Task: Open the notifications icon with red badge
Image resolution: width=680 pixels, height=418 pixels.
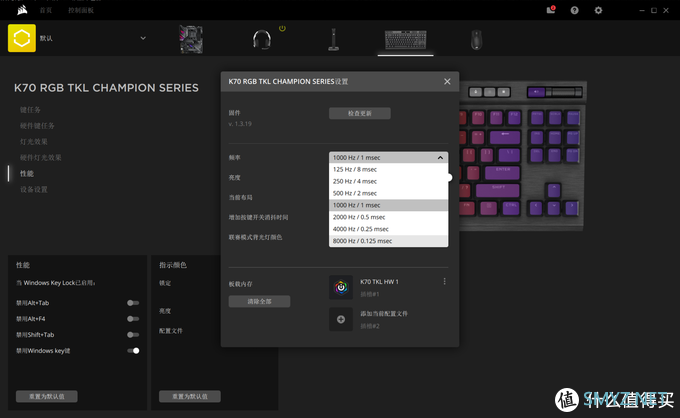Action: [x=551, y=10]
